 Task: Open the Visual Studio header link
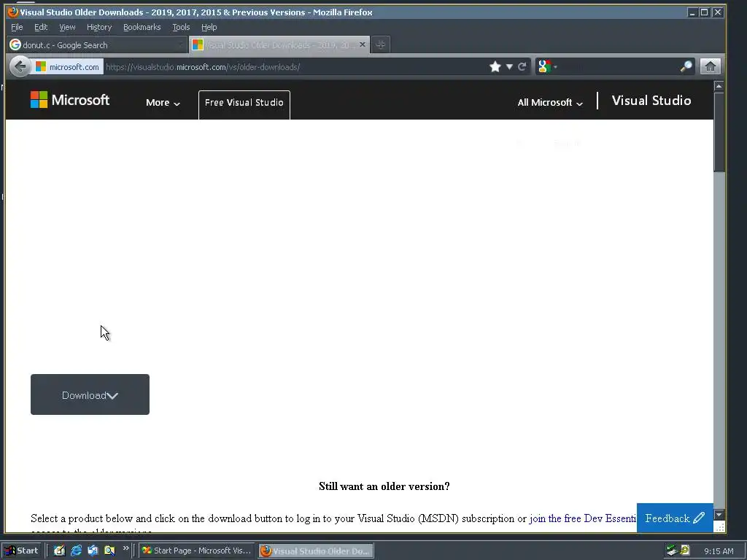pos(651,101)
